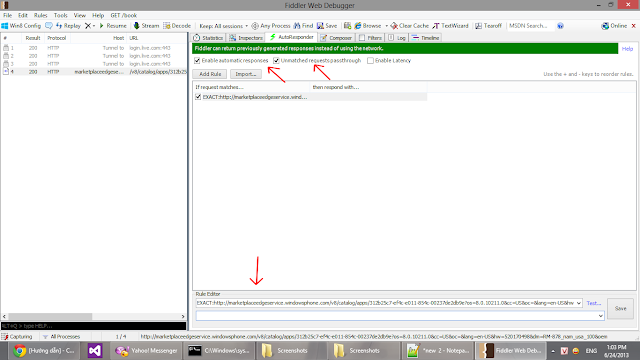Screen dimensions: 640x360
Task: Launch Browse in browser
Action: point(367,26)
